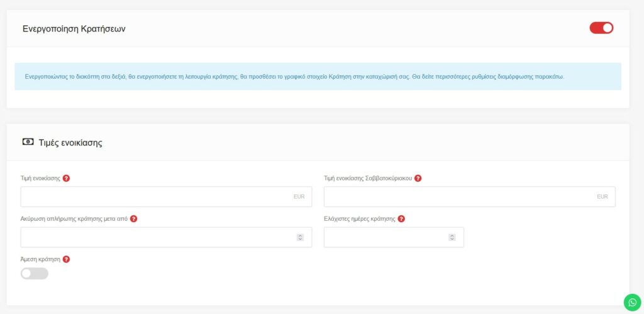Click help icon beside Τιμή ενοικίασης Σαββατοκύριακου
Viewport: 644px width, 314px height.
coord(418,178)
